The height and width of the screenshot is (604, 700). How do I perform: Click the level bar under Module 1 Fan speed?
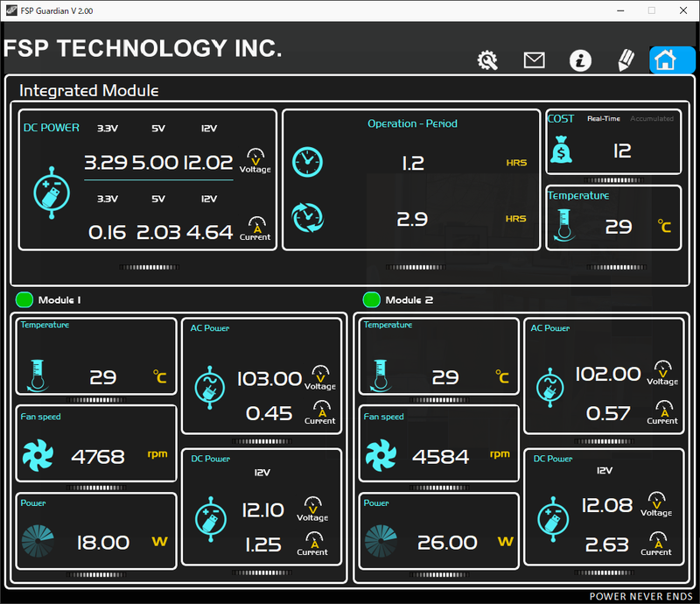pos(96,488)
